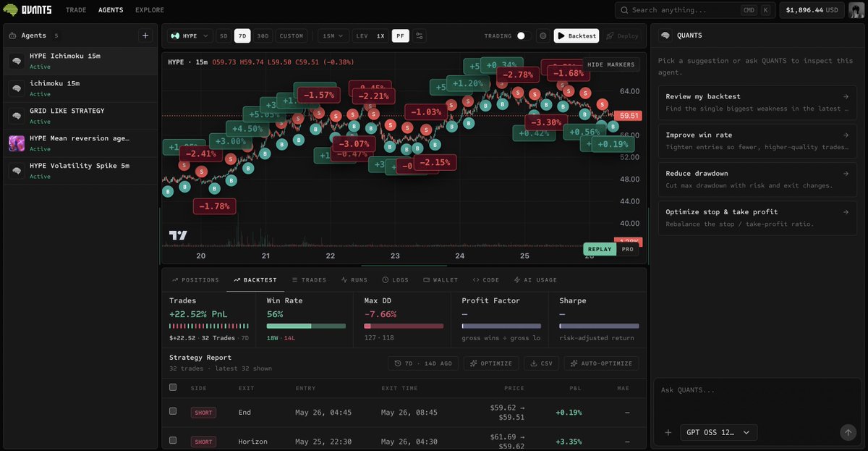Click the 59.51 current price label
Screen dimensions: 868x451
629,116
